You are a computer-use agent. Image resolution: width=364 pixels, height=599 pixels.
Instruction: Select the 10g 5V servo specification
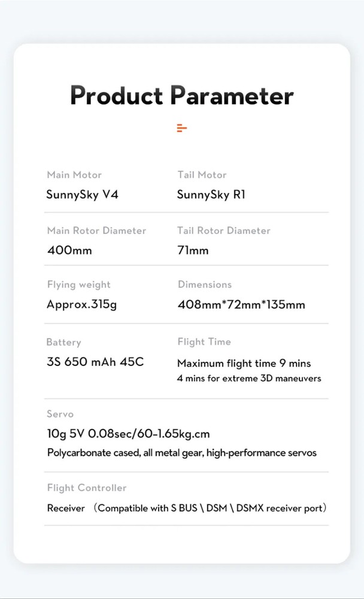pos(128,434)
